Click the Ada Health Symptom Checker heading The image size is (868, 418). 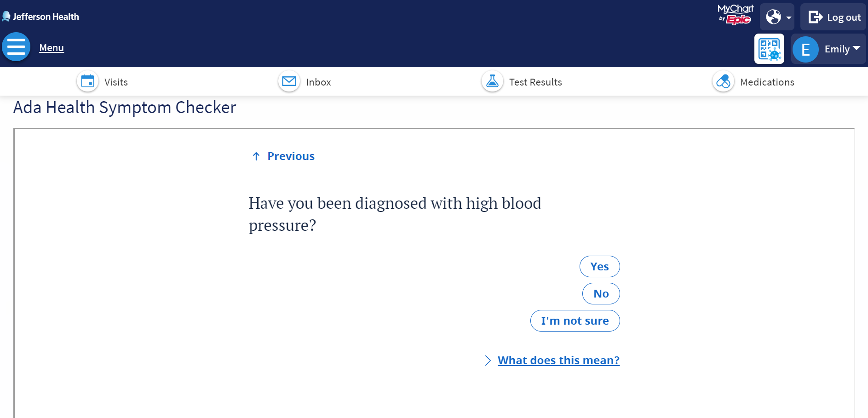pyautogui.click(x=125, y=108)
